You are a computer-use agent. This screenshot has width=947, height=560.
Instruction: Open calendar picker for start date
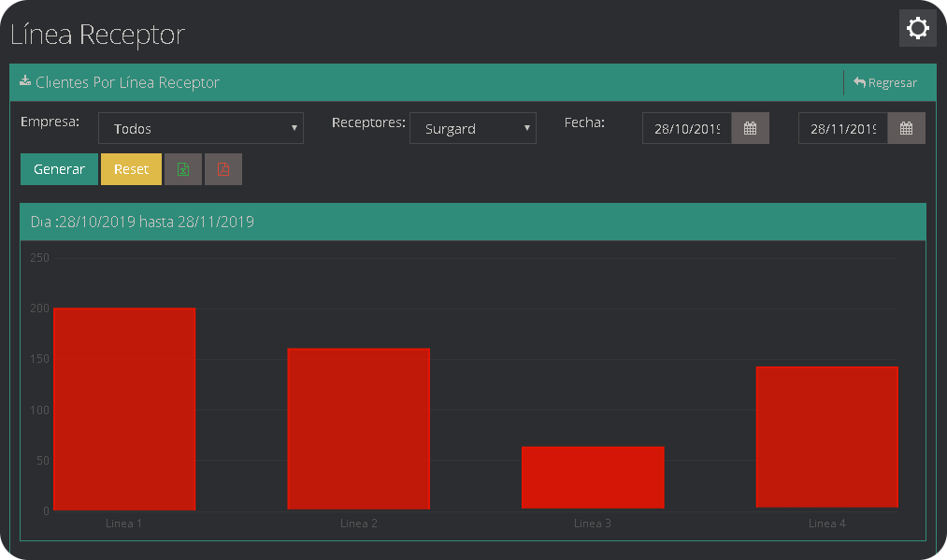[750, 129]
